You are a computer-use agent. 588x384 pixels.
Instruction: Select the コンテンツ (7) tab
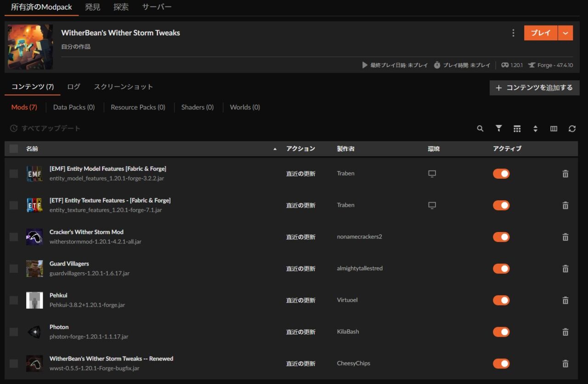[x=33, y=87]
